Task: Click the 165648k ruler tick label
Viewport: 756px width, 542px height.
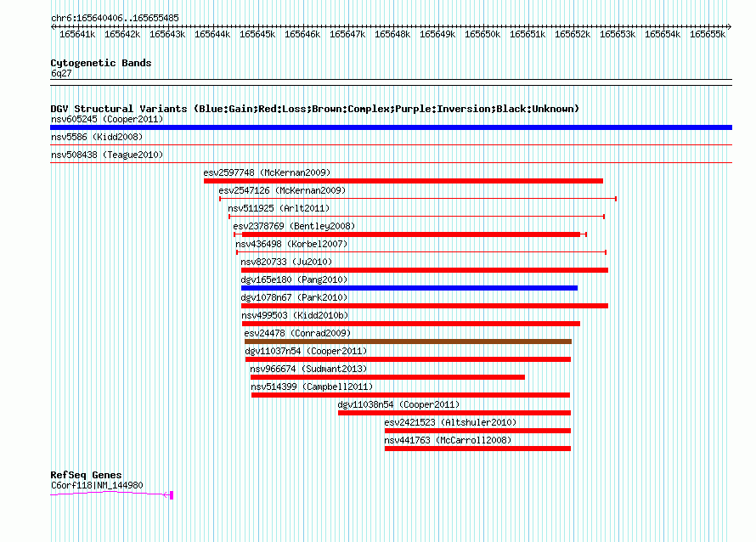Action: [392, 34]
